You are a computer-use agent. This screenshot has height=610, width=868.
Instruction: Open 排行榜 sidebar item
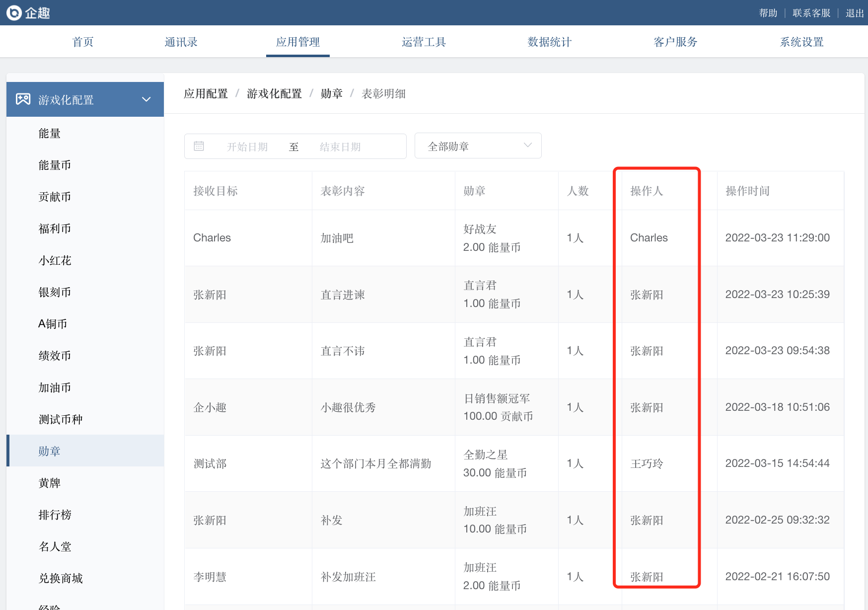[x=85, y=515]
